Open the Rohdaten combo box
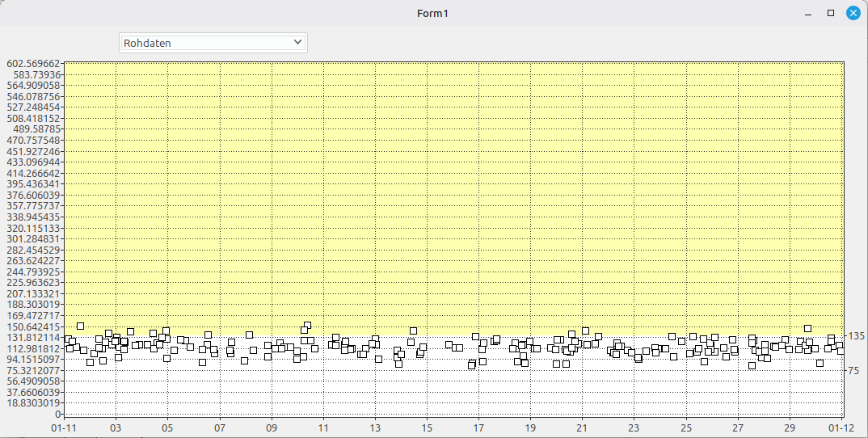The image size is (868, 438). (212, 43)
